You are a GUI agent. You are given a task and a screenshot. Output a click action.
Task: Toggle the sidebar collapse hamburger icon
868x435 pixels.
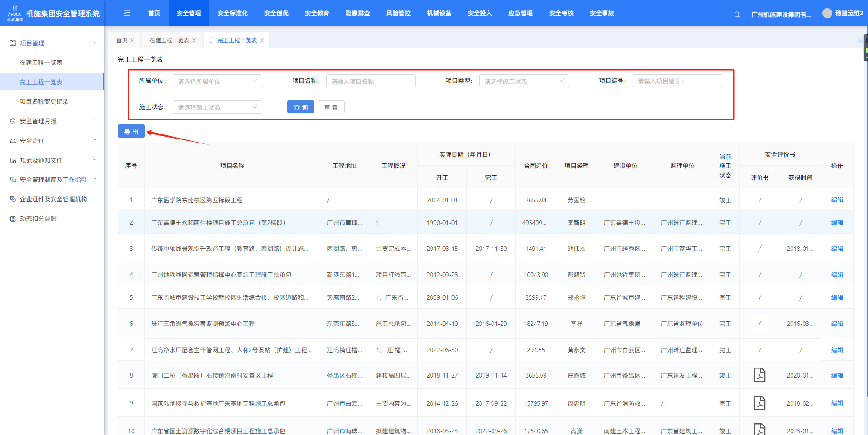[x=127, y=13]
